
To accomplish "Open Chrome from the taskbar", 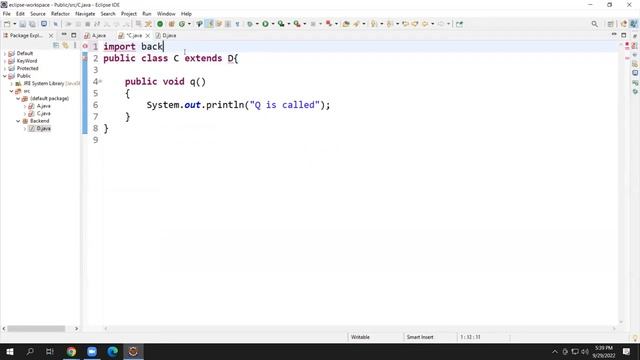I will (71, 351).
